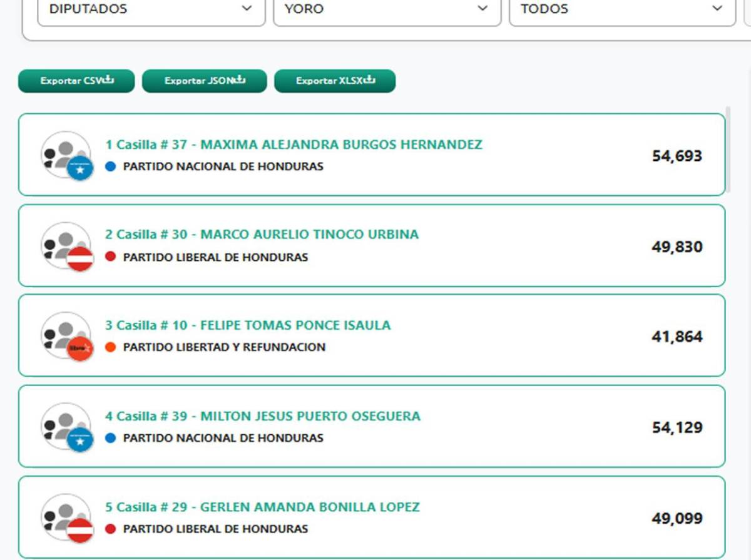Click the Exportar CSV button
The height and width of the screenshot is (560, 751).
(75, 80)
